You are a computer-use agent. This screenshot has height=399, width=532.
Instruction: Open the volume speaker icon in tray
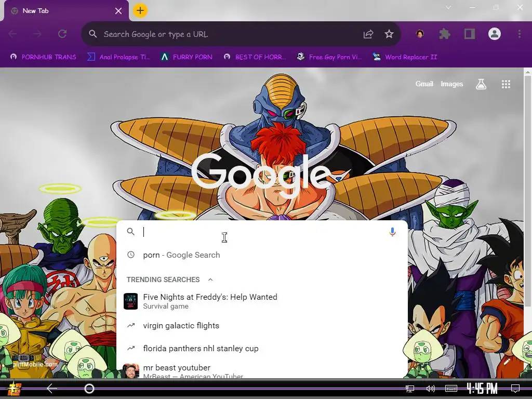click(x=430, y=389)
